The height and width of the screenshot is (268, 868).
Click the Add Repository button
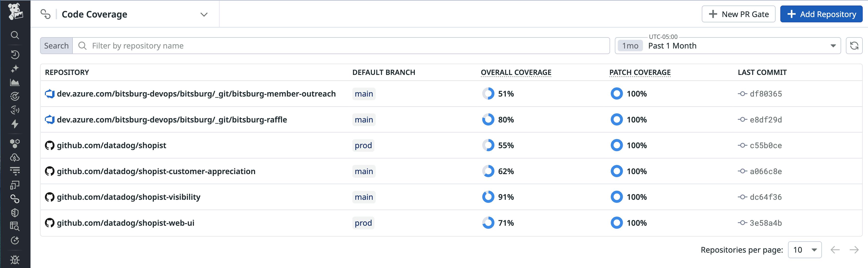[x=821, y=14]
